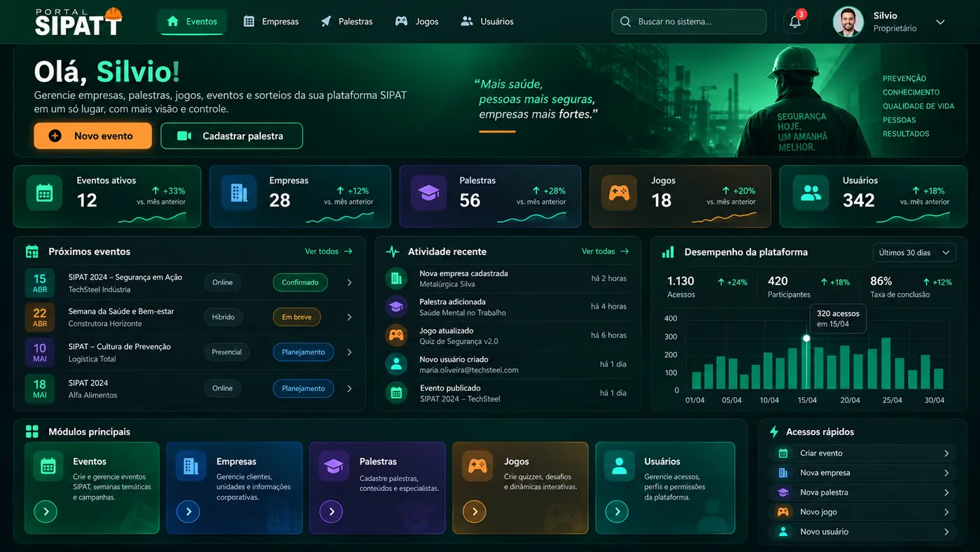Viewport: 980px width, 552px height.
Task: Click the Evento publicado calendar icon
Action: (x=396, y=393)
